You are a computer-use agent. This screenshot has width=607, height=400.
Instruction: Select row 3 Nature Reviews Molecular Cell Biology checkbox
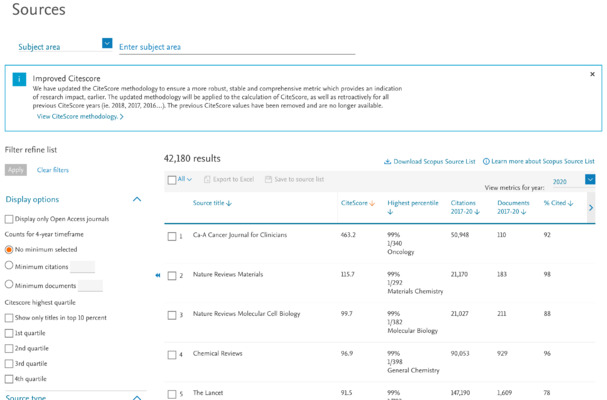172,316
